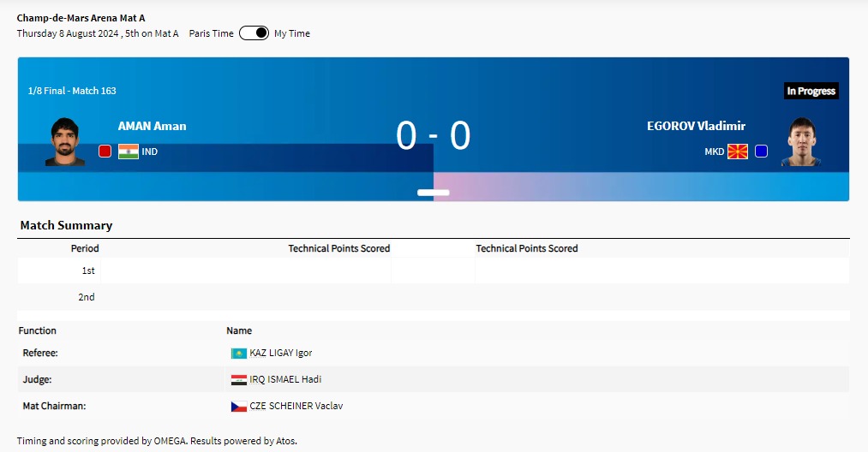The height and width of the screenshot is (452, 868).
Task: Click the 0 - 0 match score
Action: pyautogui.click(x=434, y=135)
